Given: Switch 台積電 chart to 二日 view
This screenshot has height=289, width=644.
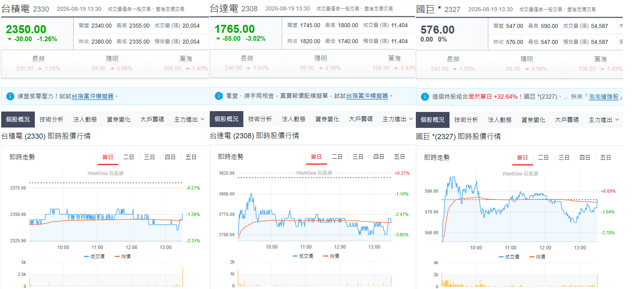Looking at the screenshot, I should (x=128, y=157).
